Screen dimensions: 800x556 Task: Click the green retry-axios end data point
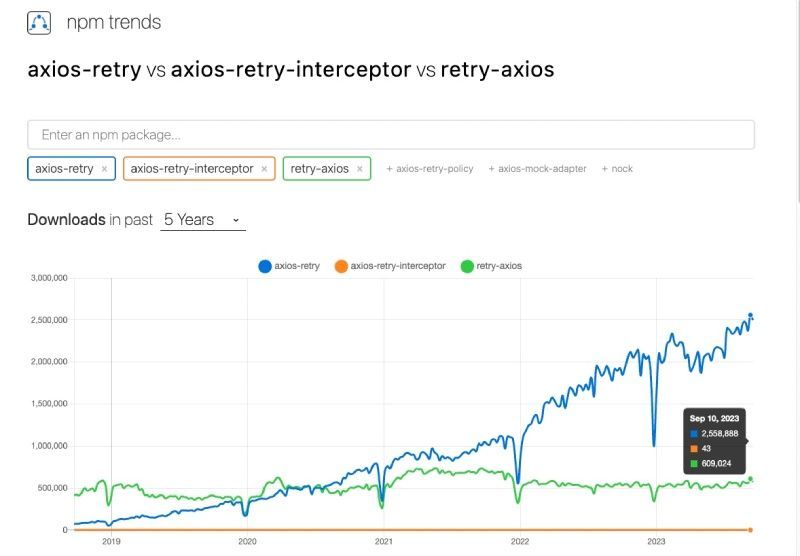(751, 479)
